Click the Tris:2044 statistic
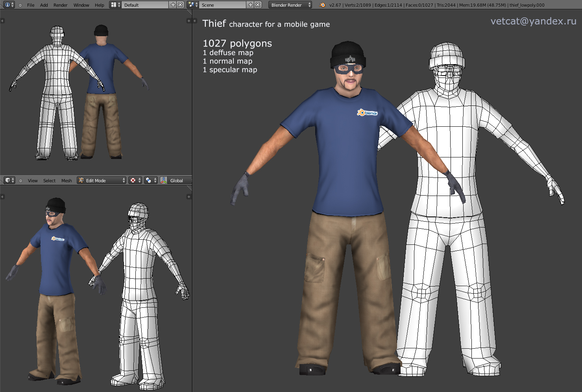The width and height of the screenshot is (582, 392). (x=446, y=5)
